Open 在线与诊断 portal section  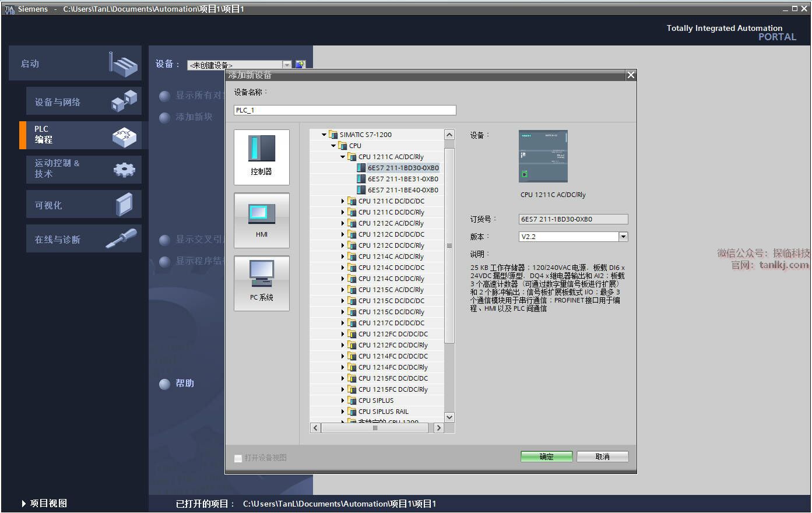click(84, 239)
